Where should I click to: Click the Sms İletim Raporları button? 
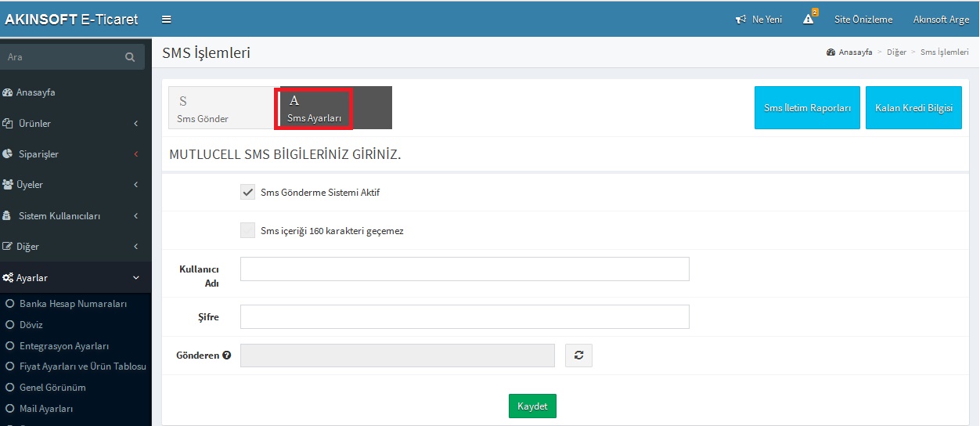pyautogui.click(x=807, y=108)
